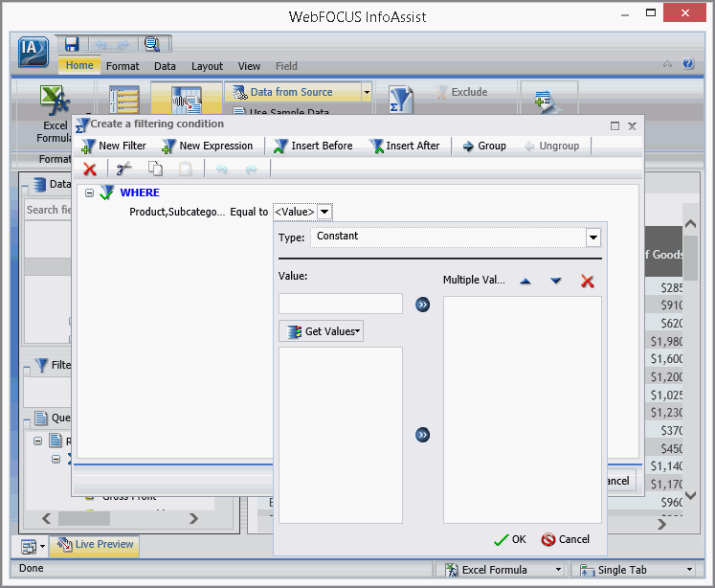715x588 pixels.
Task: Confirm value popup with OK
Action: 510,540
